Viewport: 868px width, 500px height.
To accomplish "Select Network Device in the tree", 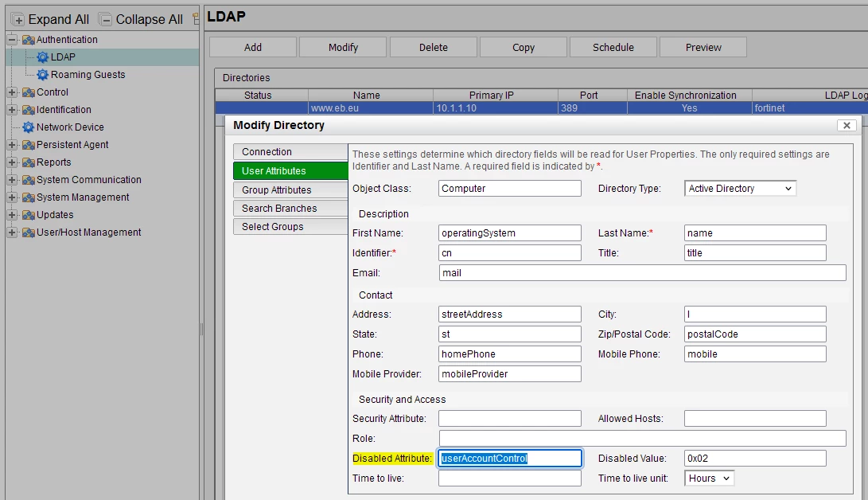I will click(70, 127).
